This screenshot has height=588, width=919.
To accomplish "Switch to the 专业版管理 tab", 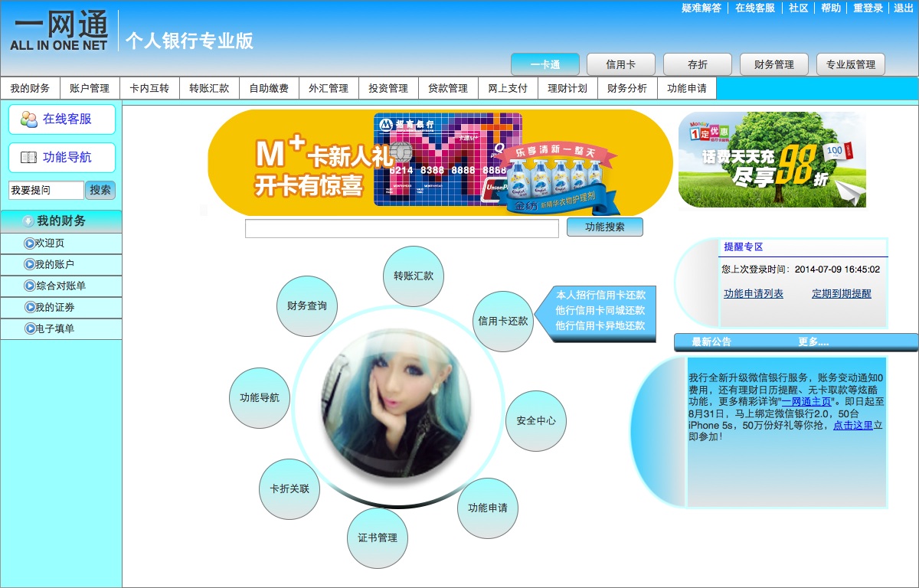I will [x=851, y=64].
